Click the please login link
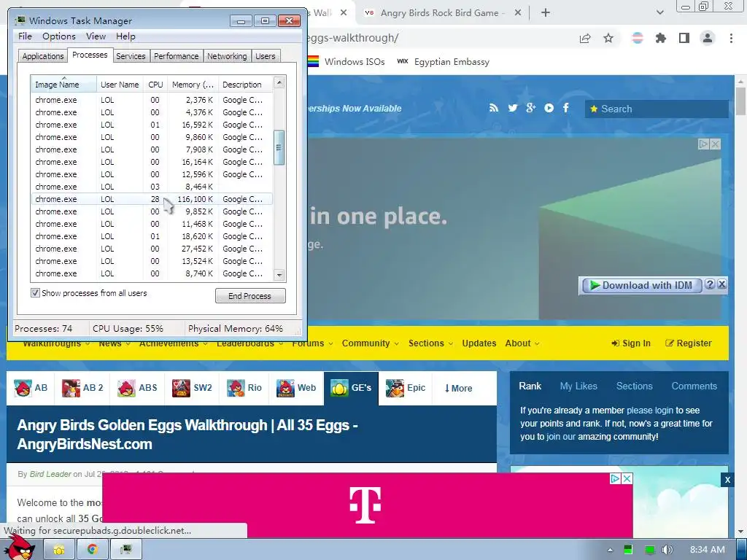 tap(650, 410)
